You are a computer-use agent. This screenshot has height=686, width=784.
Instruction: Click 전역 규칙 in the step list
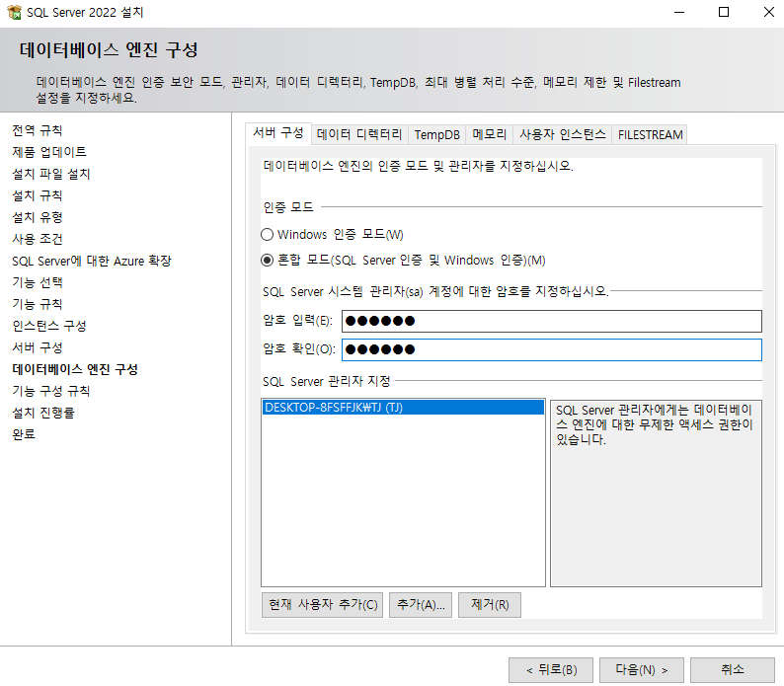coord(38,130)
